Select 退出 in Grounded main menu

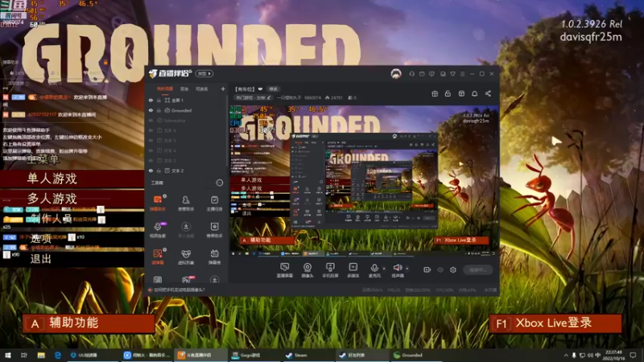41,259
